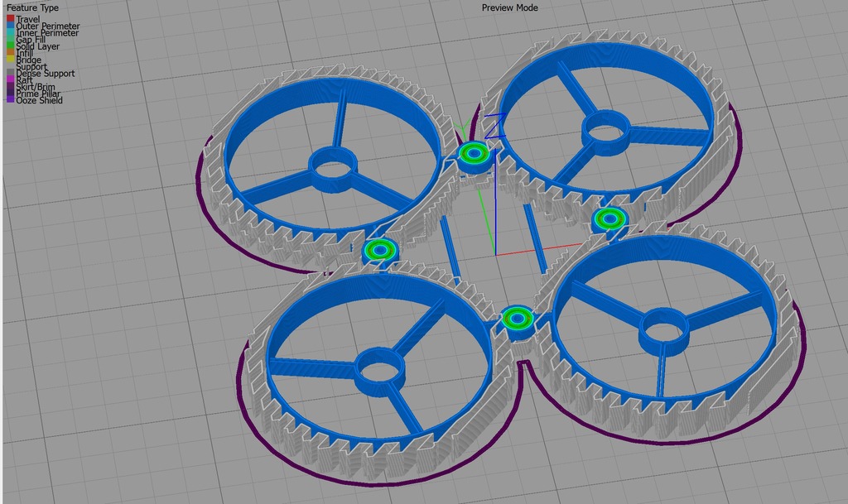Click the Support legend label

coord(31,66)
